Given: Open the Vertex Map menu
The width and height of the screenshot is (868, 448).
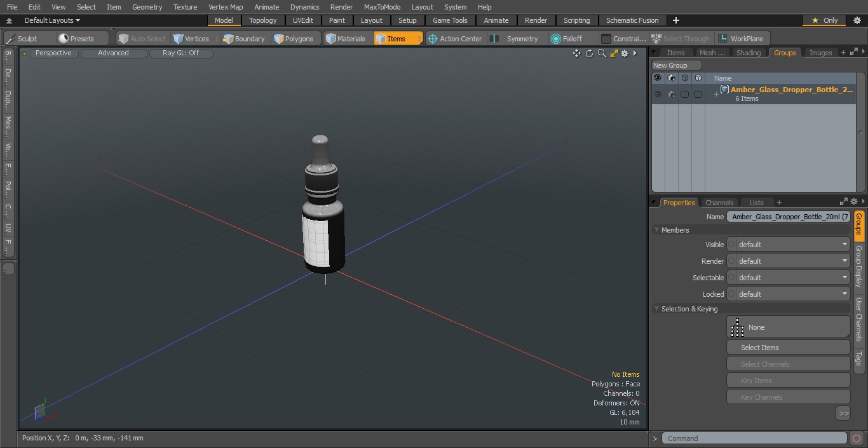Looking at the screenshot, I should click(226, 7).
